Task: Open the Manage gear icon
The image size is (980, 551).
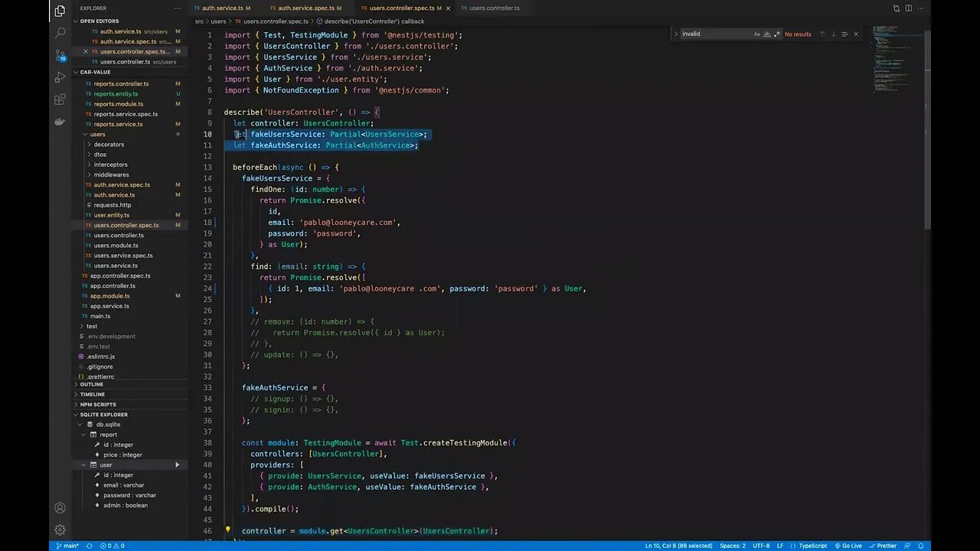Action: coord(60,530)
